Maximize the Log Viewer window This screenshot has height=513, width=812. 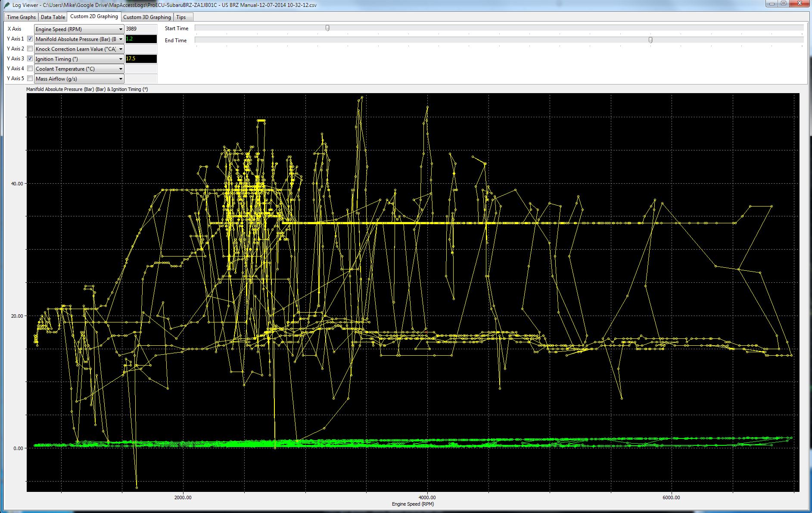pos(784,3)
